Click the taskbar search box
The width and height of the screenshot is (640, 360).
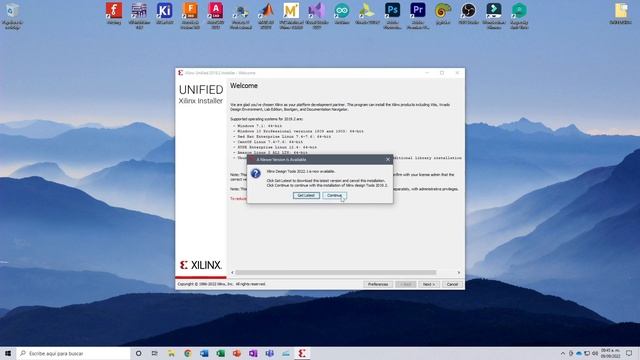tap(73, 353)
